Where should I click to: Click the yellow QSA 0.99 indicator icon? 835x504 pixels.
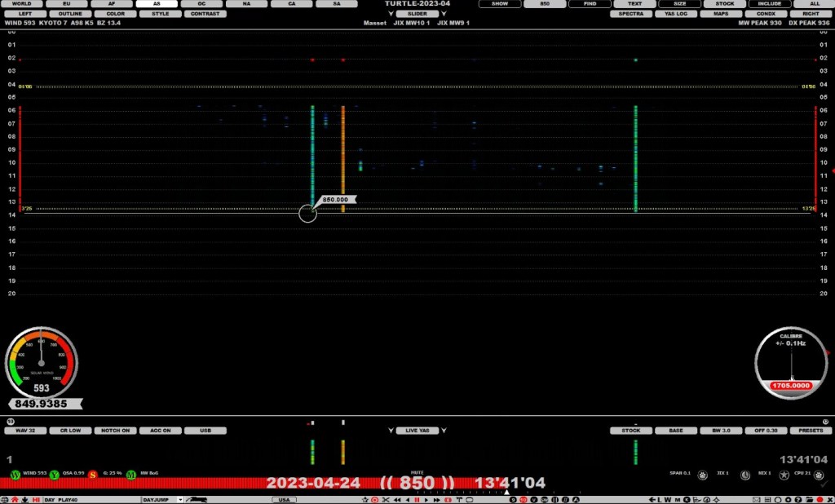coord(55,474)
